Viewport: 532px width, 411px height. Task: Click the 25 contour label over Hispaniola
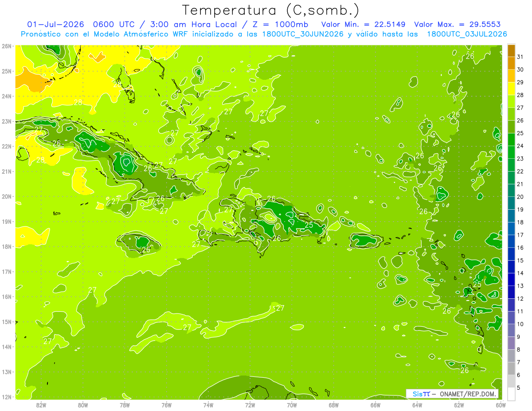click(x=309, y=225)
